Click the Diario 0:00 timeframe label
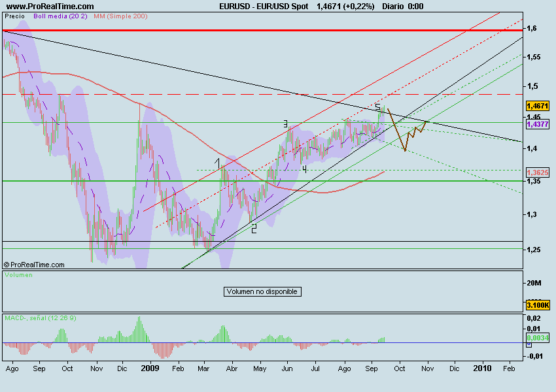The width and height of the screenshot is (556, 392). (403, 7)
